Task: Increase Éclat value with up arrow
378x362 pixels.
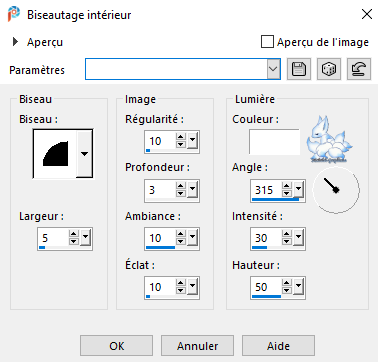Action: click(180, 283)
